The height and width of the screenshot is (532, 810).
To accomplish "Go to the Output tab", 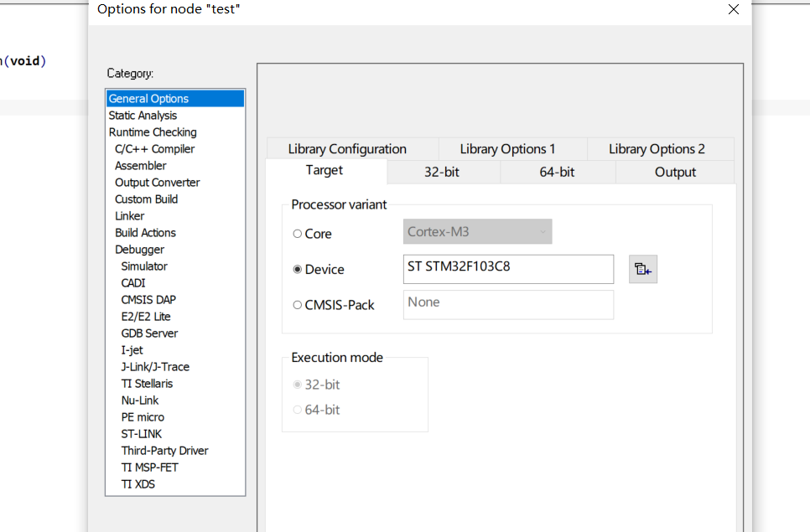I will 675,172.
